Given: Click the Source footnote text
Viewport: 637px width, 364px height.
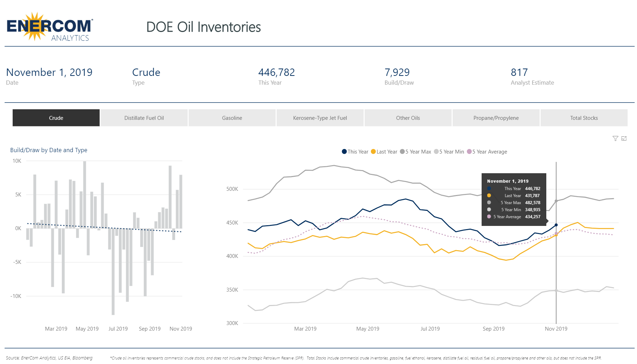Looking at the screenshot, I should 49,358.
